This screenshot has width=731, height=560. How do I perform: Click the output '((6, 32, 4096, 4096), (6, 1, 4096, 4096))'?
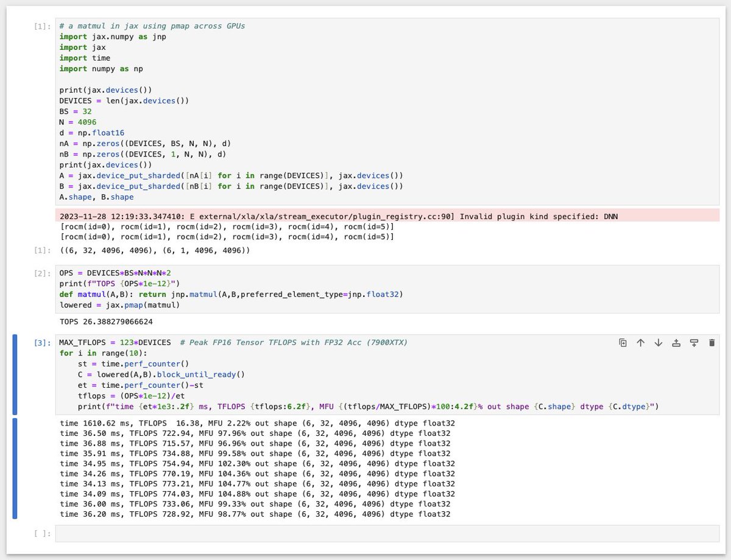click(155, 251)
